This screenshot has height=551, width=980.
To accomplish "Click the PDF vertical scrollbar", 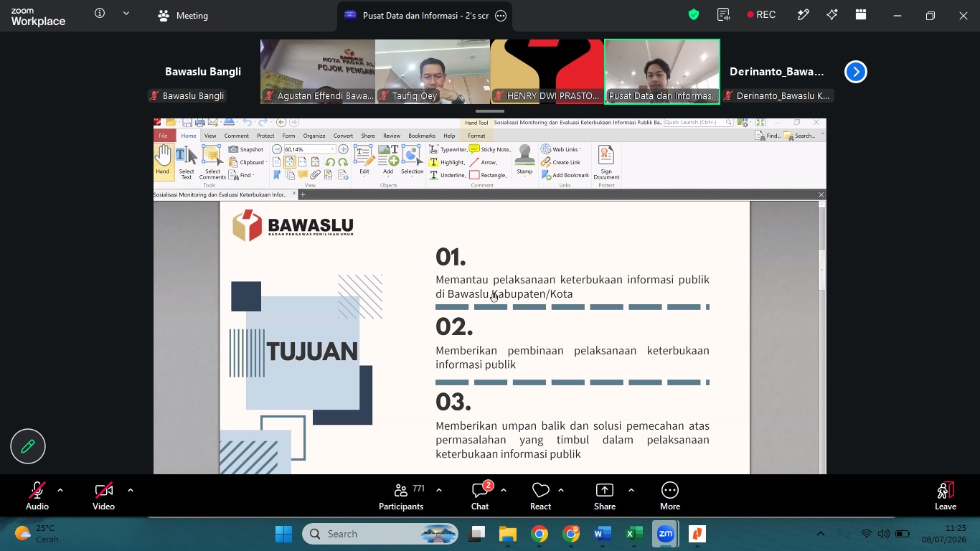I will coord(822,269).
